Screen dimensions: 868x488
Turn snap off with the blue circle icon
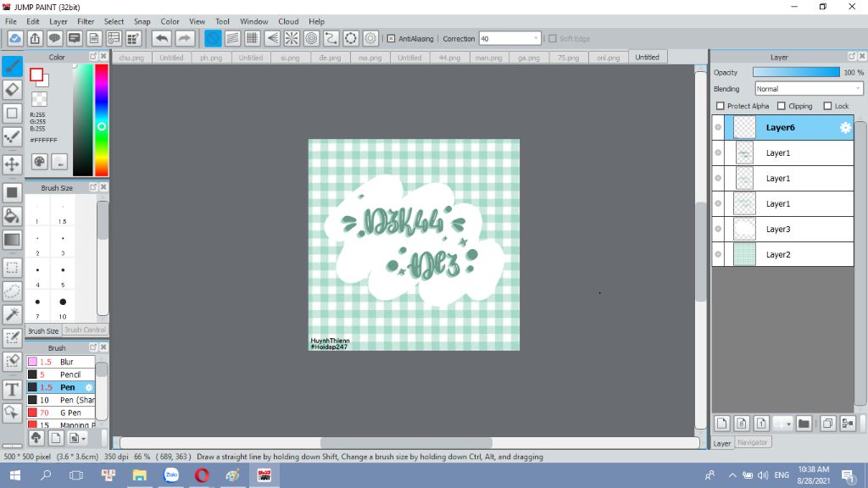click(x=213, y=38)
